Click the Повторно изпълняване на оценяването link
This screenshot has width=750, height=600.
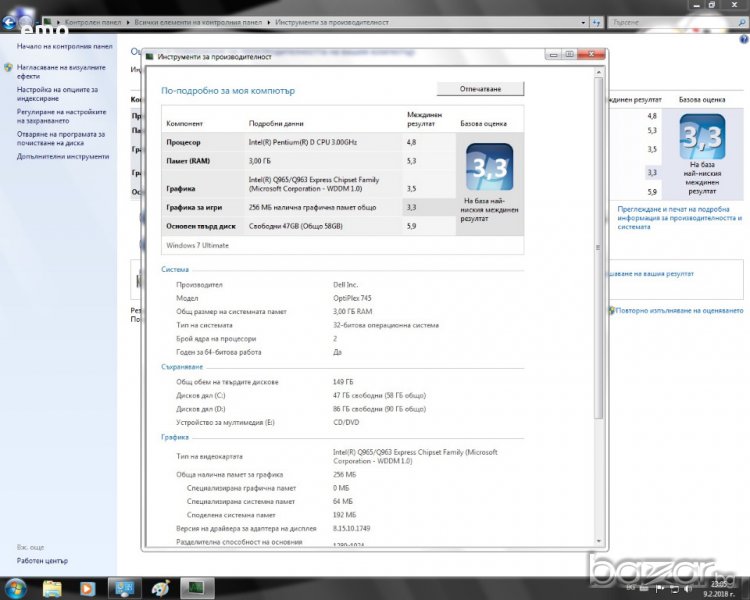pos(679,311)
